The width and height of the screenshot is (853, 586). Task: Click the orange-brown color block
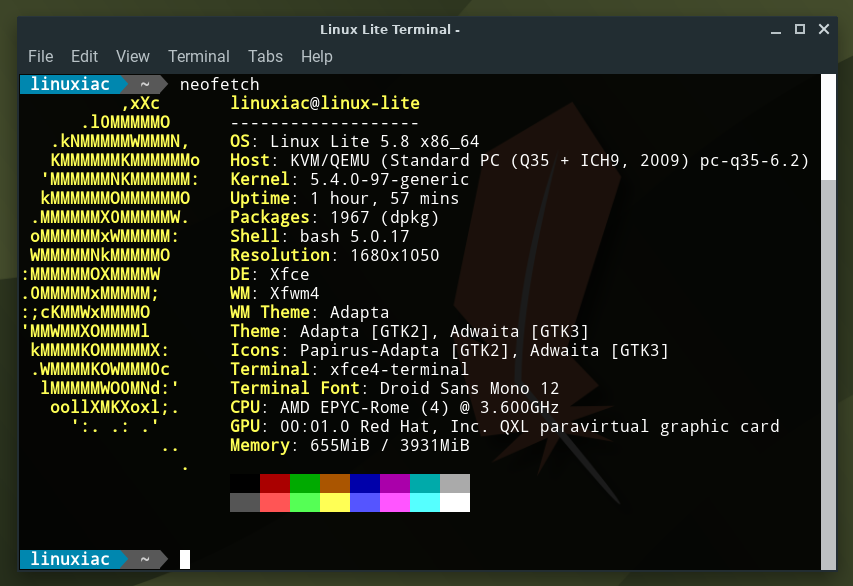[x=335, y=483]
